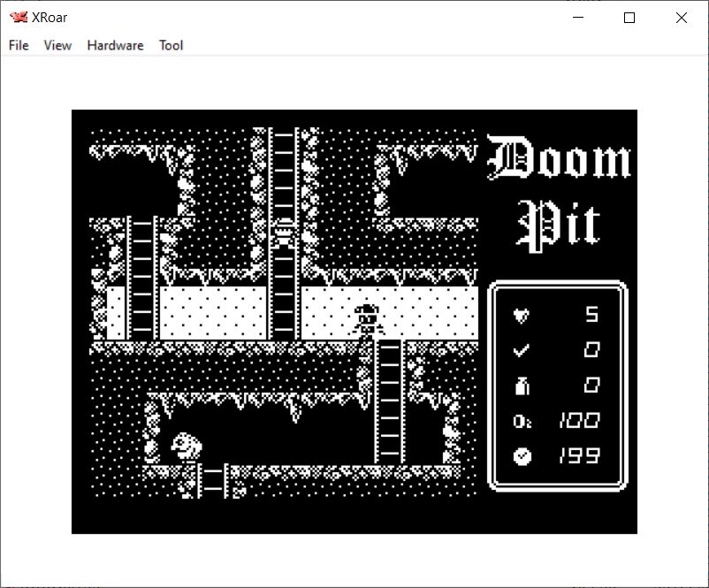Click the clock timer icon

click(x=522, y=456)
